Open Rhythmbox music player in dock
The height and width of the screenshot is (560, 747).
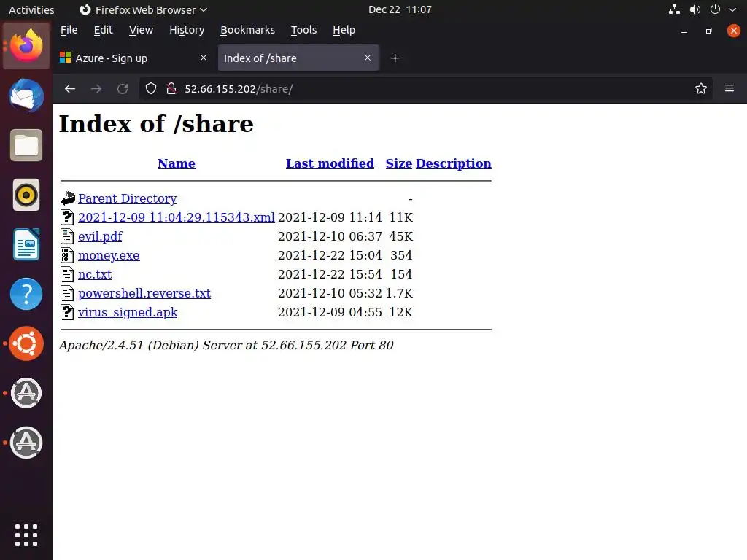[26, 195]
